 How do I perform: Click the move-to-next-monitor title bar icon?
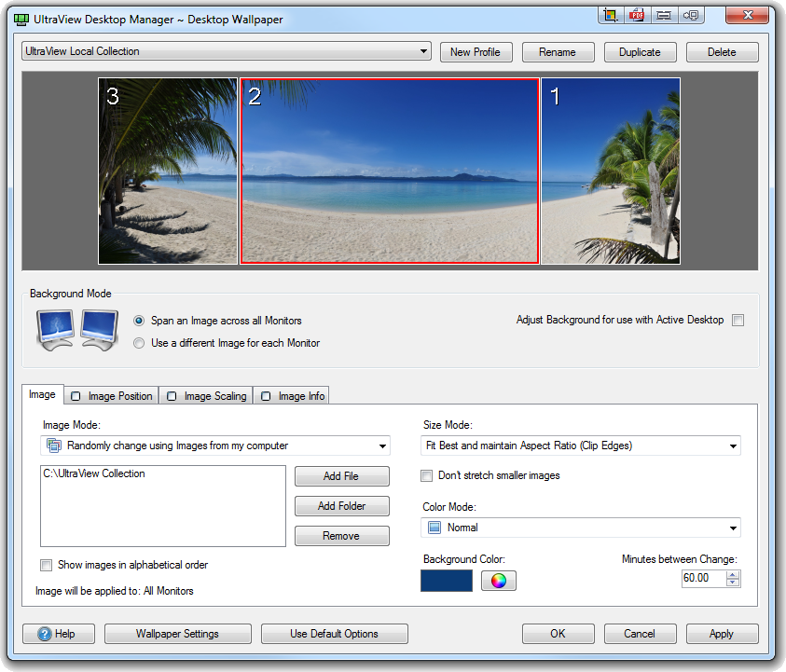[x=691, y=15]
